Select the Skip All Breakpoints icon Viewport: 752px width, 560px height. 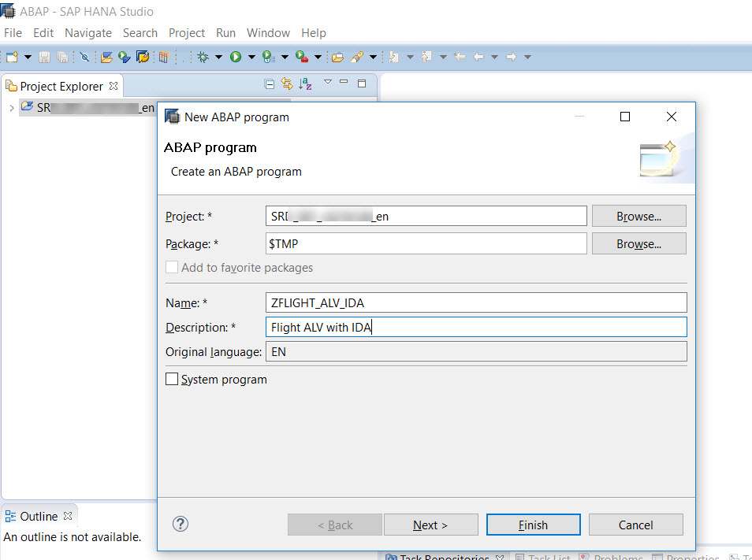pos(84,57)
